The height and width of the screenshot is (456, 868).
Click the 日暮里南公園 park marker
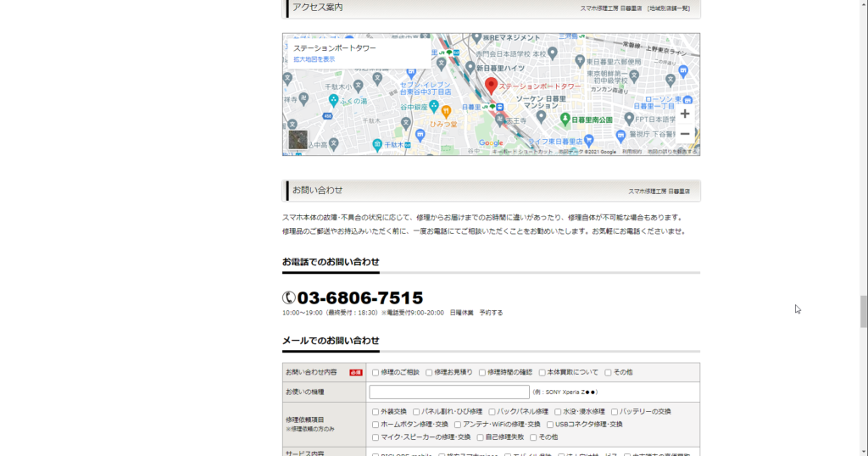[x=565, y=119]
